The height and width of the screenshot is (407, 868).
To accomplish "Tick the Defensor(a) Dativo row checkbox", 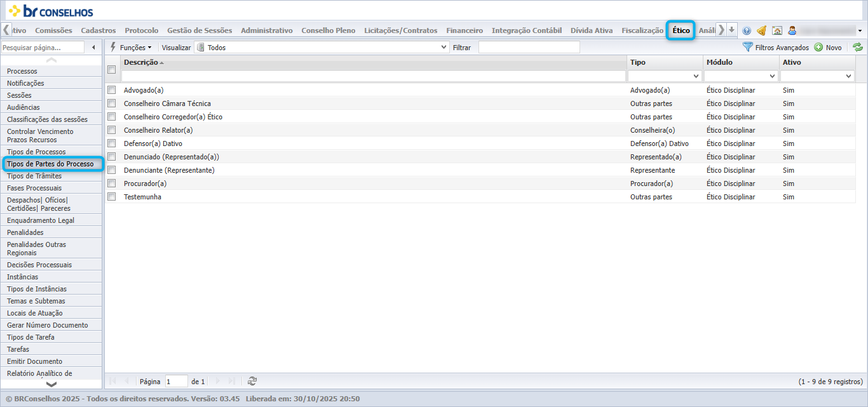I will 112,143.
